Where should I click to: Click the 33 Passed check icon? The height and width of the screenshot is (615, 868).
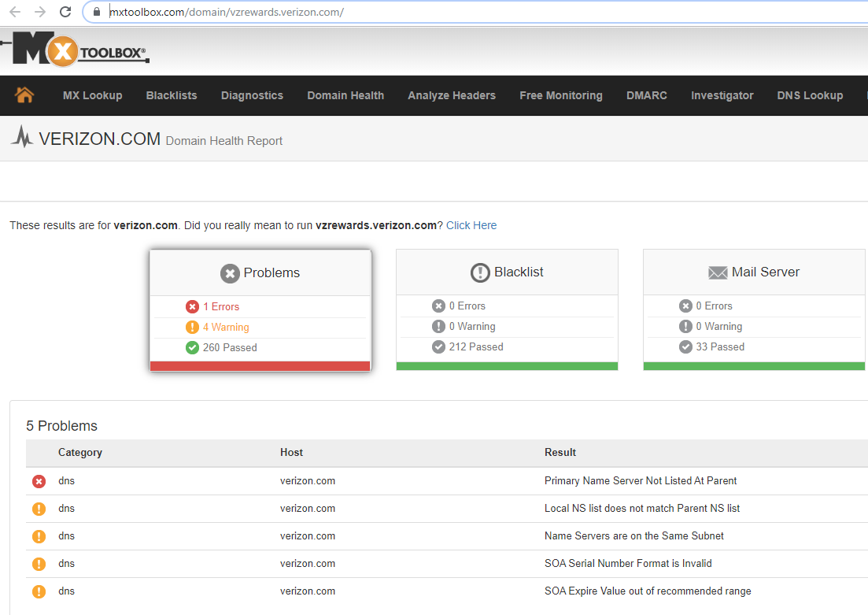[x=685, y=346]
